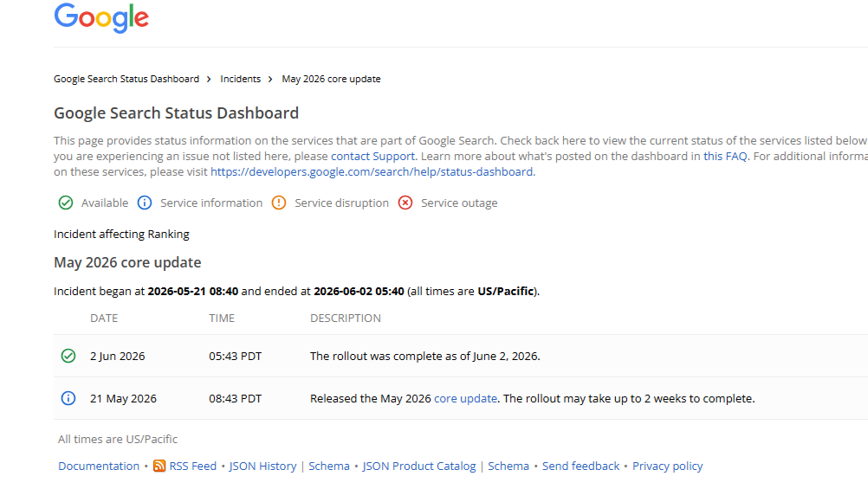868x489 pixels.
Task: Open Google Search Status Dashboard breadcrumb
Action: click(126, 79)
